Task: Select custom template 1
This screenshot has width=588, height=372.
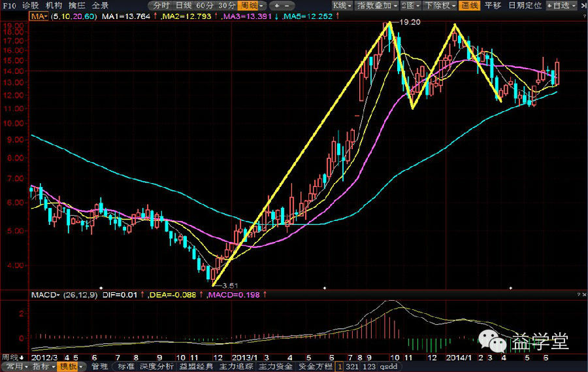Action: coord(339,366)
